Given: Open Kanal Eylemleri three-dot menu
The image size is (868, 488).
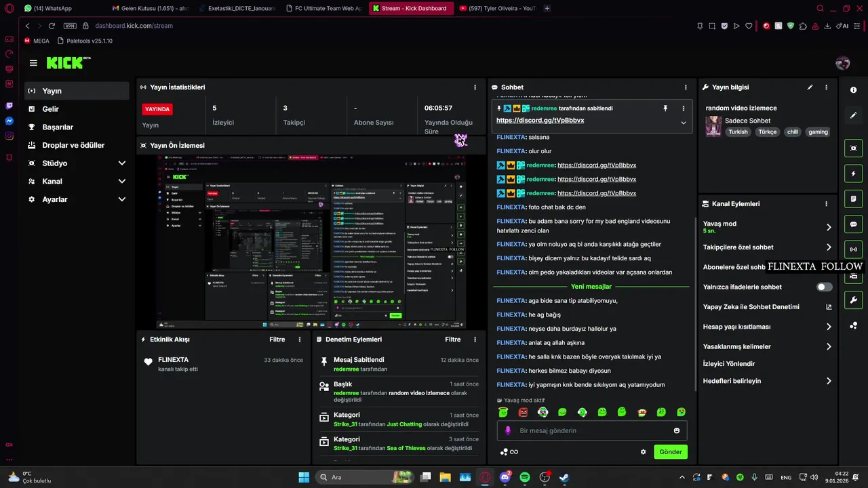Looking at the screenshot, I should point(826,204).
